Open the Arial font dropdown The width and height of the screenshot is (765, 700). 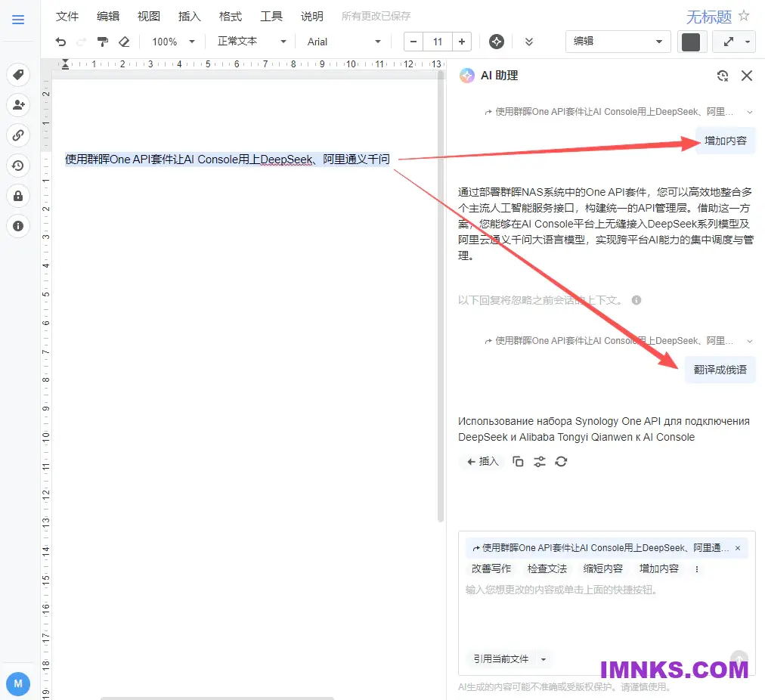tap(344, 42)
